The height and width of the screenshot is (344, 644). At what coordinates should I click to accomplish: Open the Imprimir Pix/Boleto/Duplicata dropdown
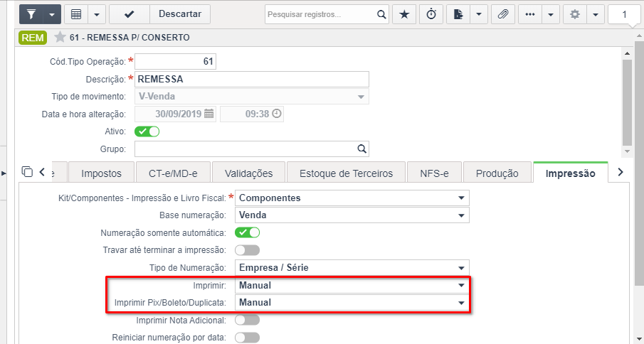coord(352,303)
